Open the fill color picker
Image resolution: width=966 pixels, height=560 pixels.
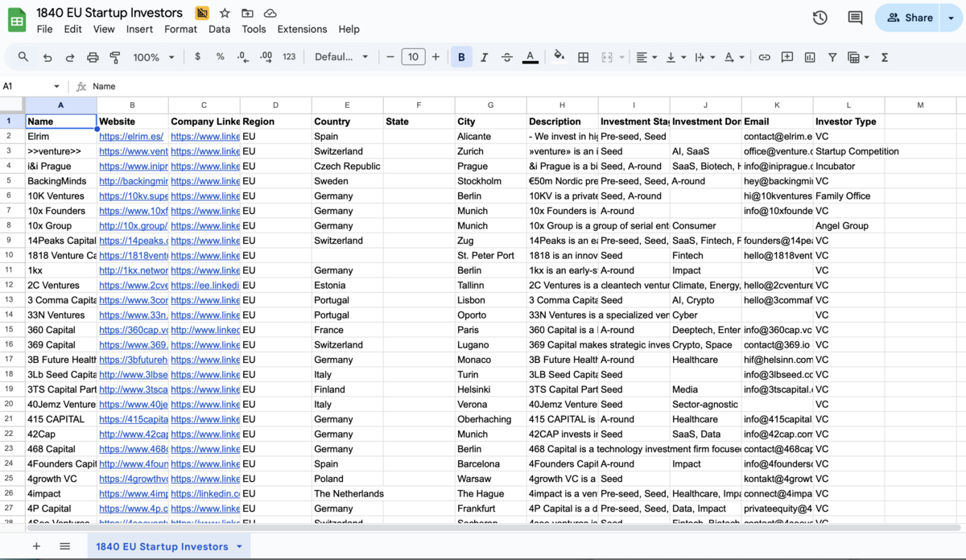click(559, 57)
